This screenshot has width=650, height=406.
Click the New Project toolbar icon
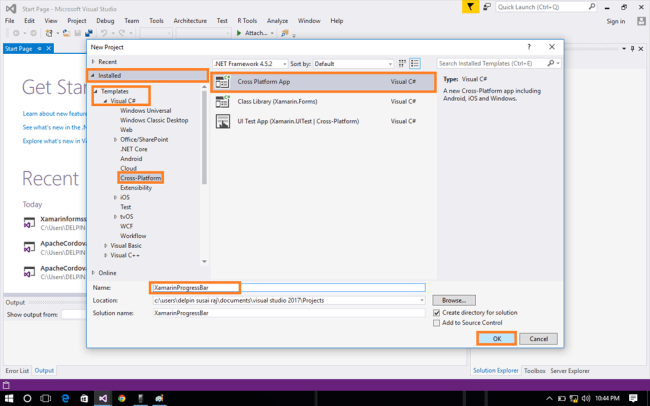(49, 33)
